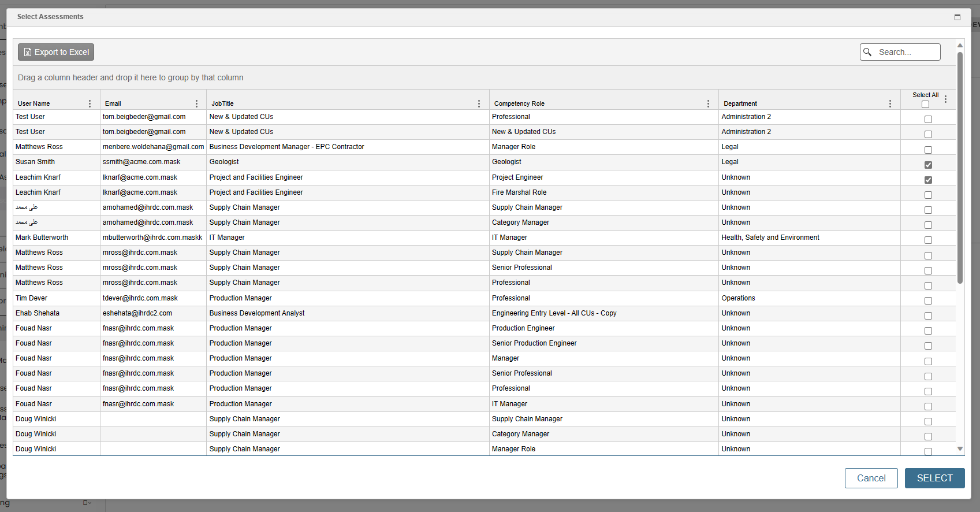The width and height of the screenshot is (980, 512).
Task: Check Doug Winicki Manager Role checkbox
Action: click(928, 451)
